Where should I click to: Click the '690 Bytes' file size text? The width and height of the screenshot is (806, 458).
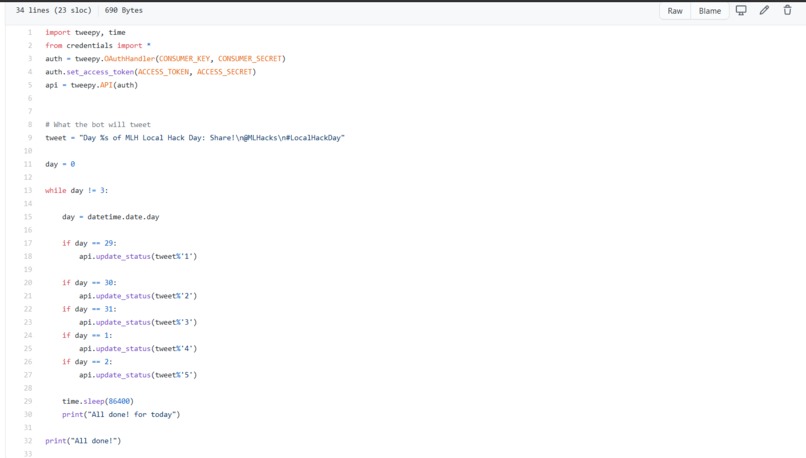pyautogui.click(x=124, y=10)
